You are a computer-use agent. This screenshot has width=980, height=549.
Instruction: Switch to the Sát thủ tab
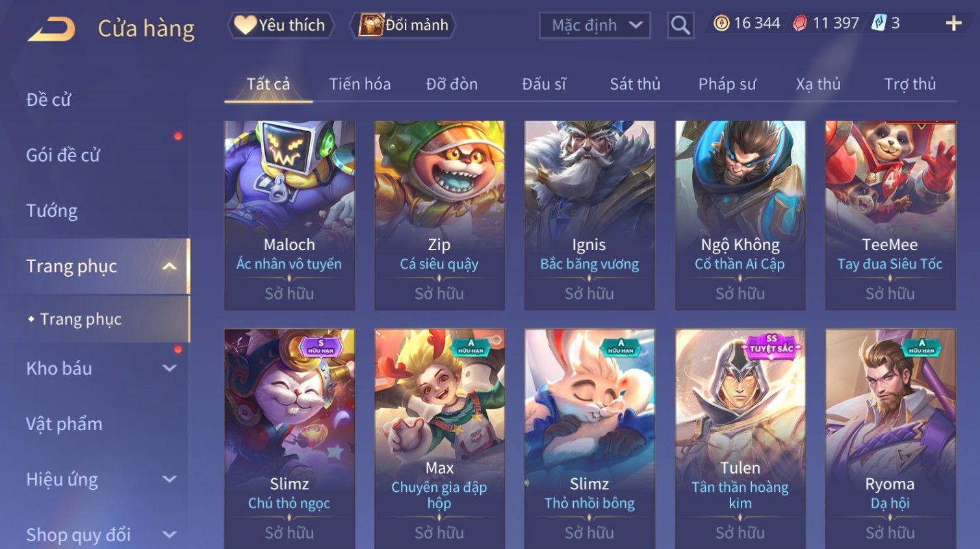pyautogui.click(x=635, y=84)
